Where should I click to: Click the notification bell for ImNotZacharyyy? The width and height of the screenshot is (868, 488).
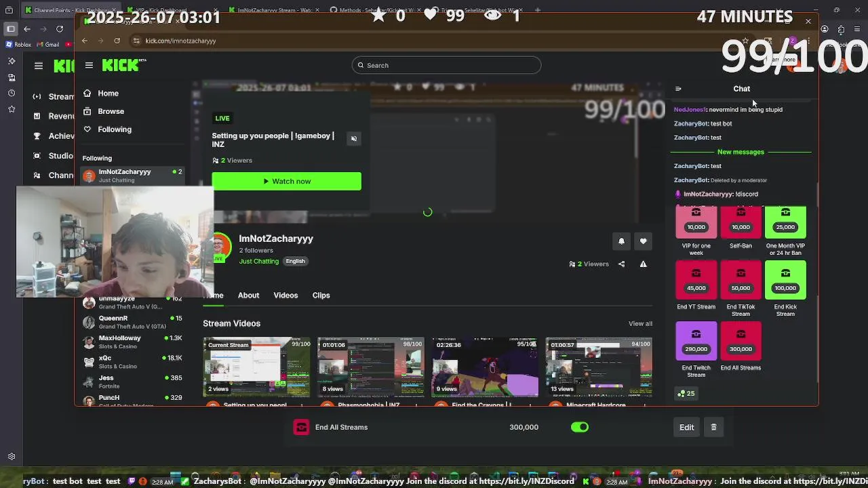tap(621, 241)
